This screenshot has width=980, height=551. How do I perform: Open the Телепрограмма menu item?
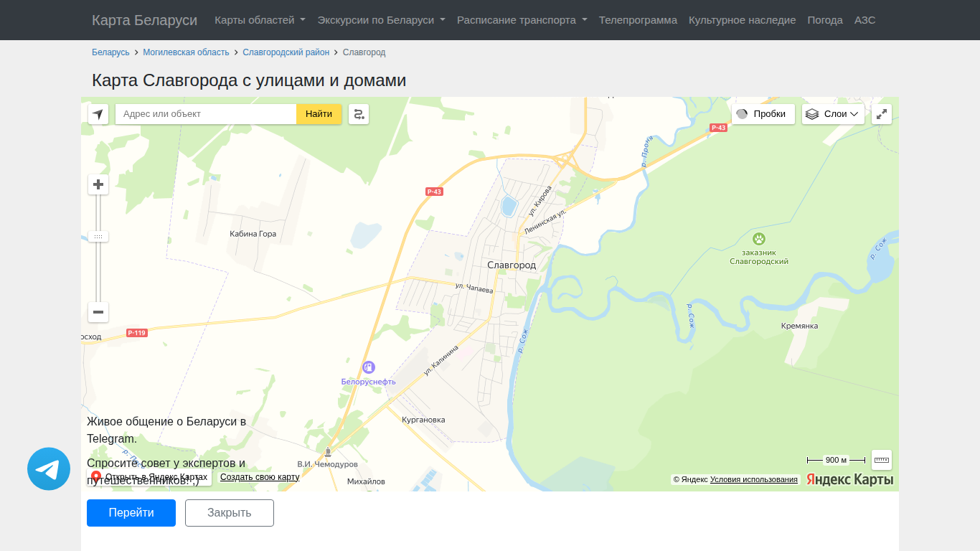[638, 20]
